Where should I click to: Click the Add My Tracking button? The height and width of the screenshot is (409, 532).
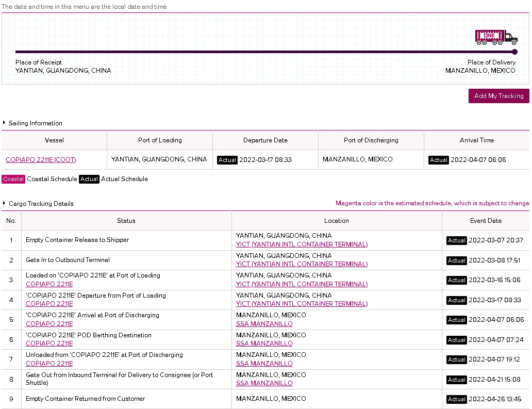coord(498,96)
